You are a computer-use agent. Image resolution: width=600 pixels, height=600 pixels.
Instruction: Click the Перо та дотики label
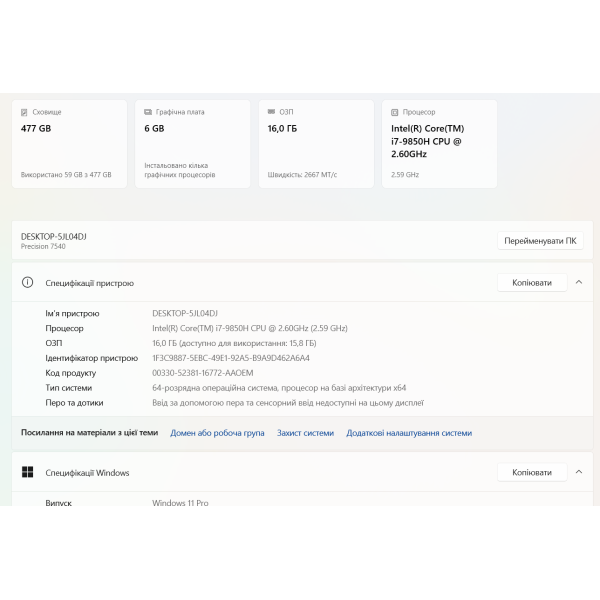[74, 403]
